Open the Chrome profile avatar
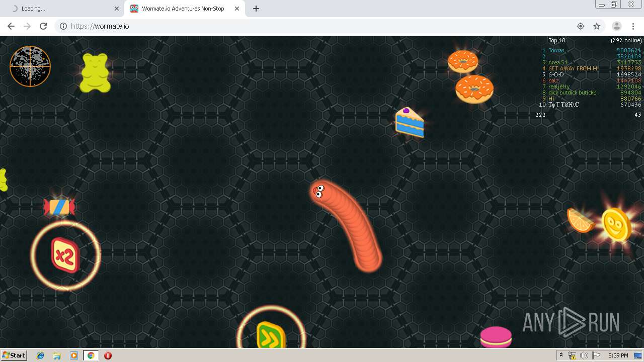 [616, 26]
